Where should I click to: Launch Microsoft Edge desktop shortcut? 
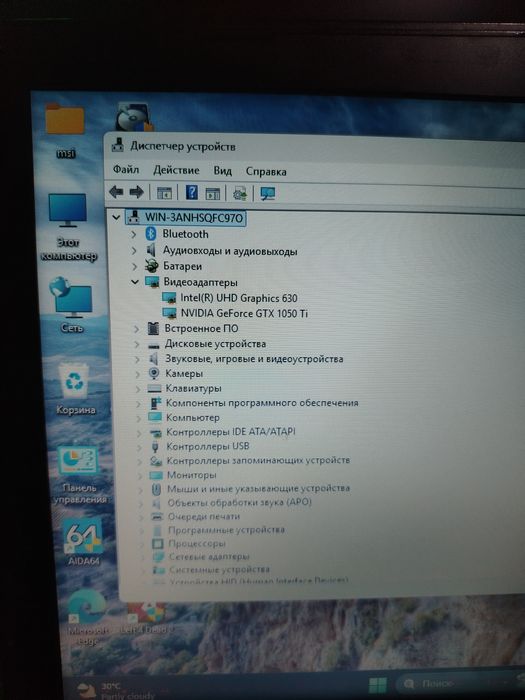88,618
